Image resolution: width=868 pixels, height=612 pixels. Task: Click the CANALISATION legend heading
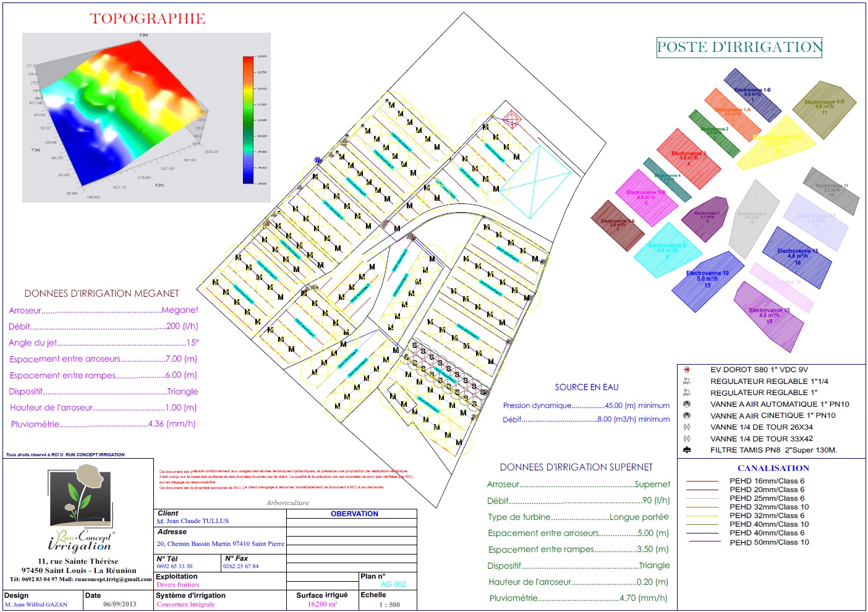pyautogui.click(x=773, y=468)
